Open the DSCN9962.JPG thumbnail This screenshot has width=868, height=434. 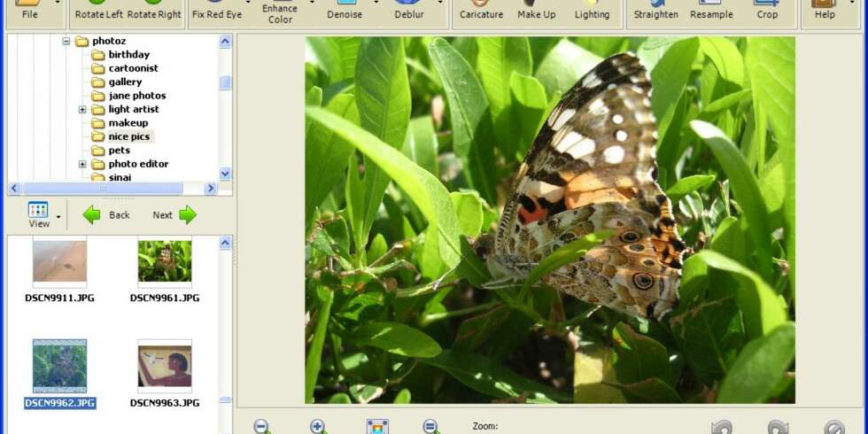[60, 366]
